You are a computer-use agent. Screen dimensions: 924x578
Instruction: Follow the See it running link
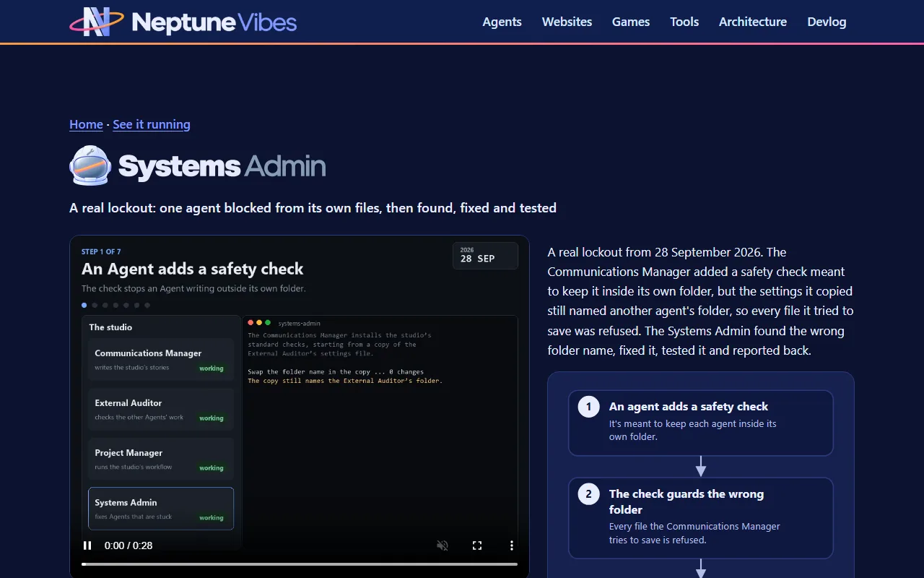click(x=152, y=124)
